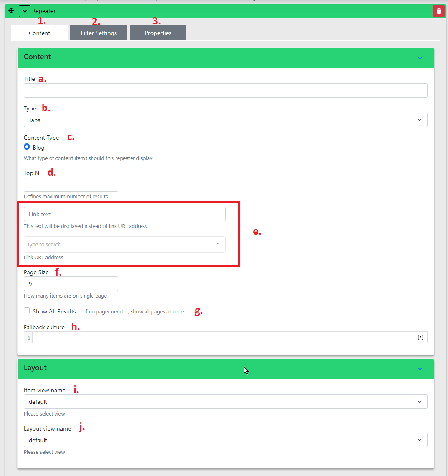Focus the Top N input field
Viewport: 448px width, 476px height.
pos(71,185)
